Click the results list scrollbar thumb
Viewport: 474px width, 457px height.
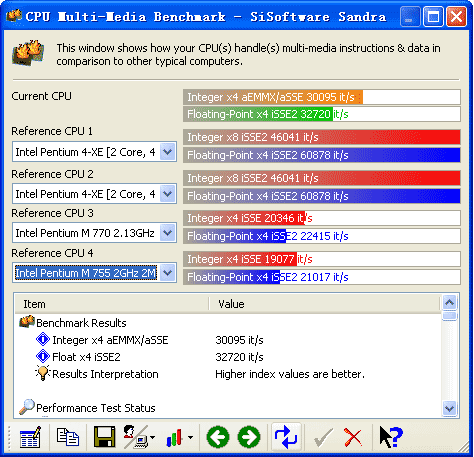click(x=449, y=315)
